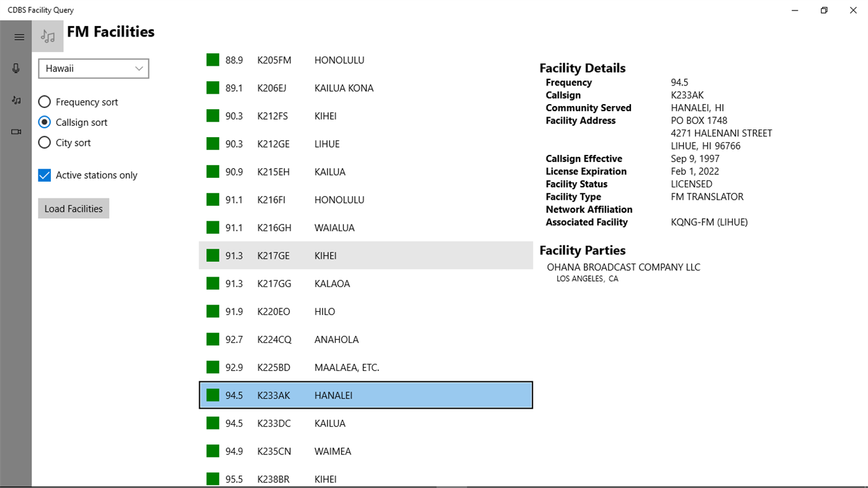
Task: Click the green indicator next to K235CN Waimea
Action: click(212, 451)
